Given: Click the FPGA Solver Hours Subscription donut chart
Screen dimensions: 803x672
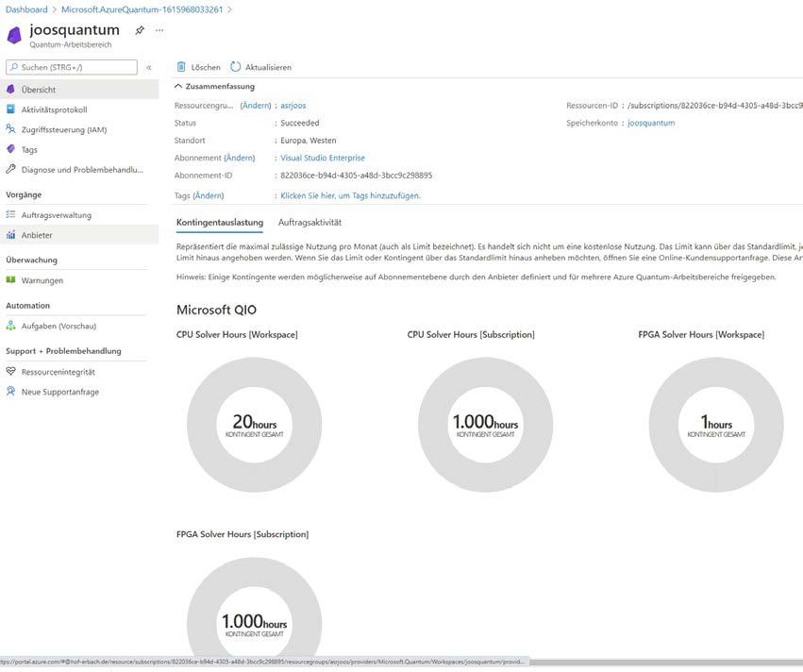Looking at the screenshot, I should (255, 609).
